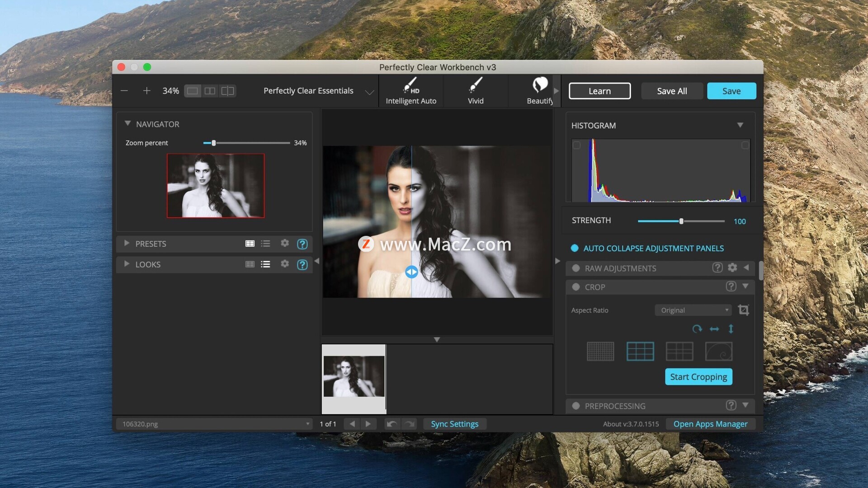Expand the Preprocessing panel arrow
The height and width of the screenshot is (488, 868).
tap(745, 405)
